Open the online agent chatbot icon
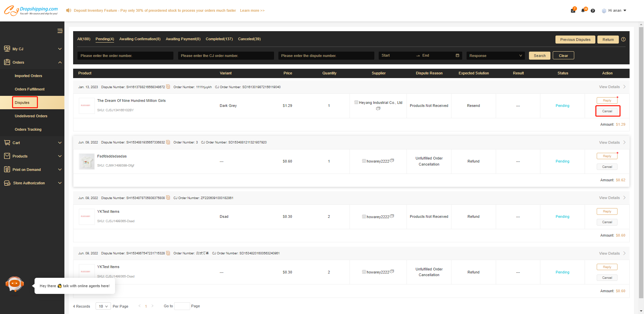This screenshot has height=314, width=644. (x=14, y=284)
